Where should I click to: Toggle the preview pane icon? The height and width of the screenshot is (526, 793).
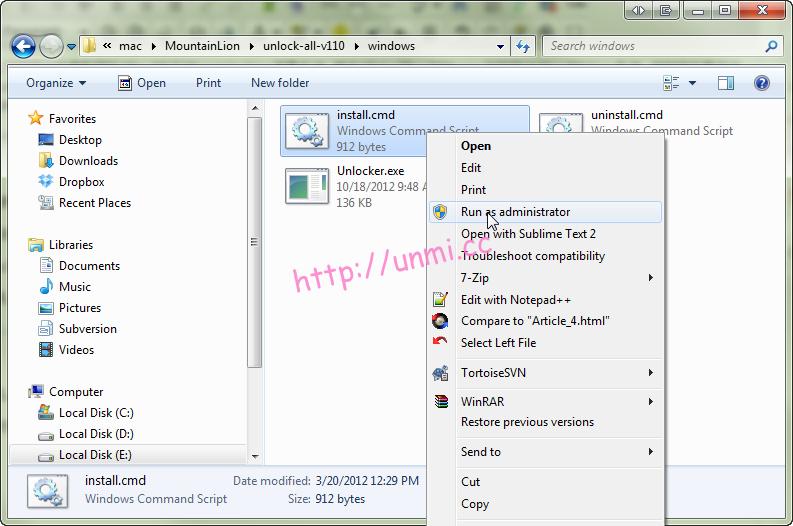pyautogui.click(x=726, y=83)
